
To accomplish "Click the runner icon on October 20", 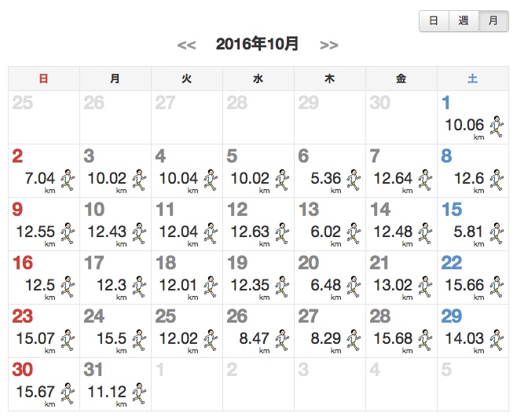I will [x=353, y=287].
